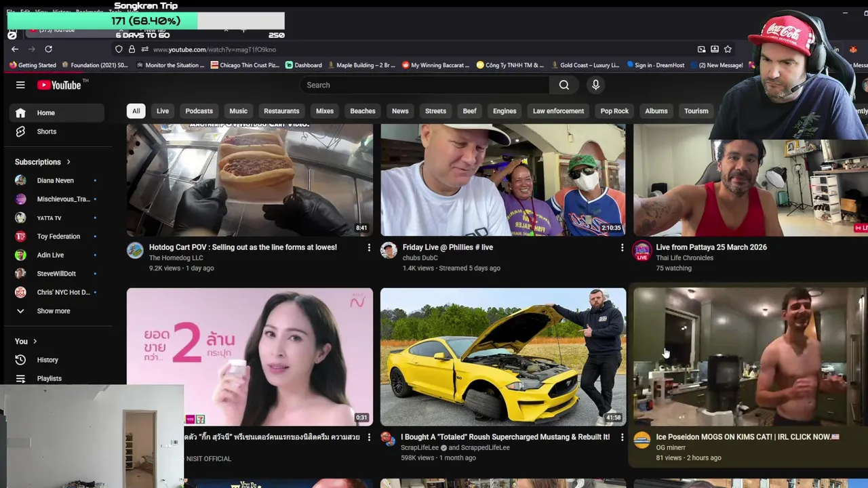
Task: Open Chris' NYC Hot D... subscription channel
Action: point(57,292)
